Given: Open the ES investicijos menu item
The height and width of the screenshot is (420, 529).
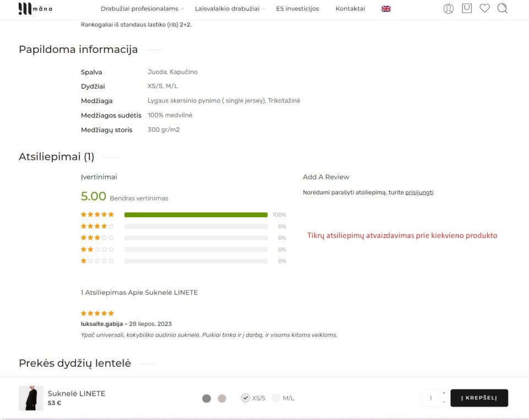Looking at the screenshot, I should click(298, 8).
